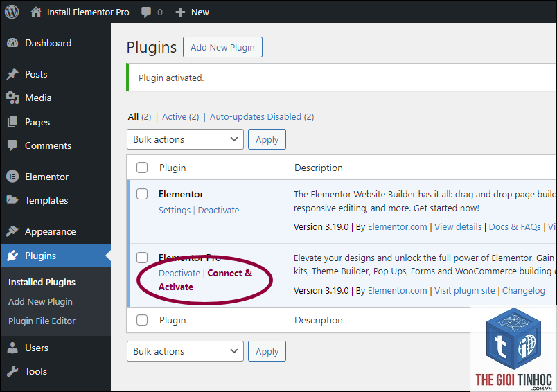Open the Tools menu
Screen dimensions: 557x392
tap(36, 371)
